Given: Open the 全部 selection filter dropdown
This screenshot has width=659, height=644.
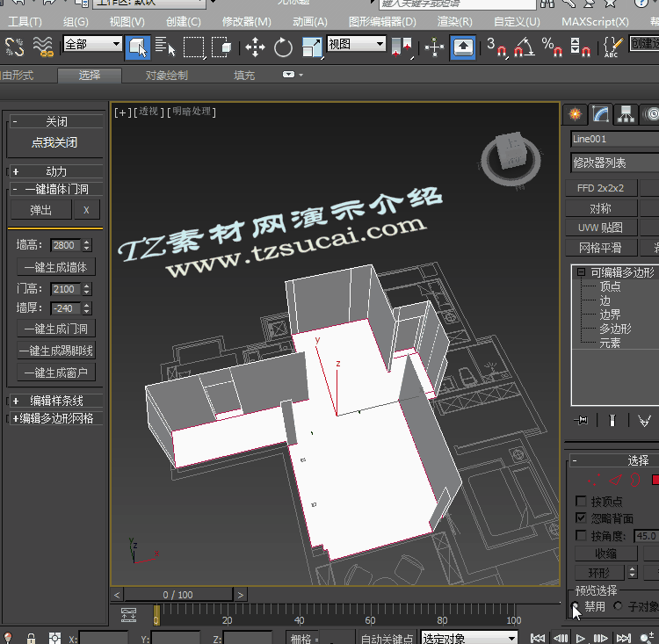Looking at the screenshot, I should (x=92, y=44).
